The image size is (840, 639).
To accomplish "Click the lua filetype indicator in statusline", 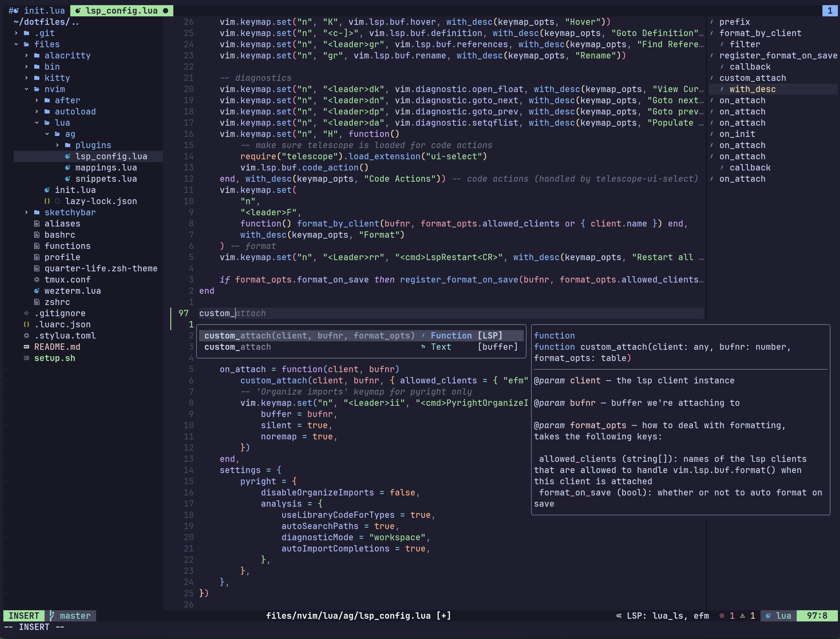I will (x=779, y=616).
